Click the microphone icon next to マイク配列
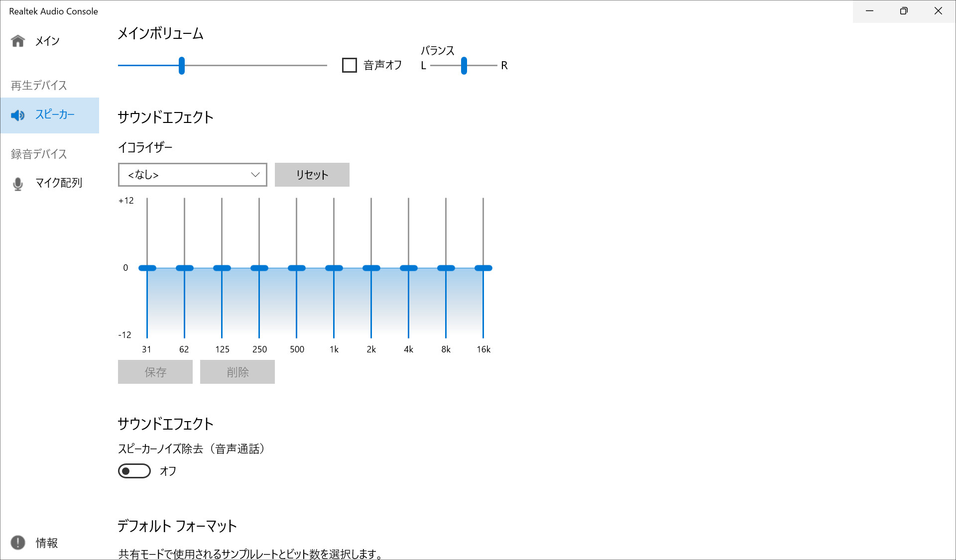This screenshot has width=956, height=560. [18, 183]
